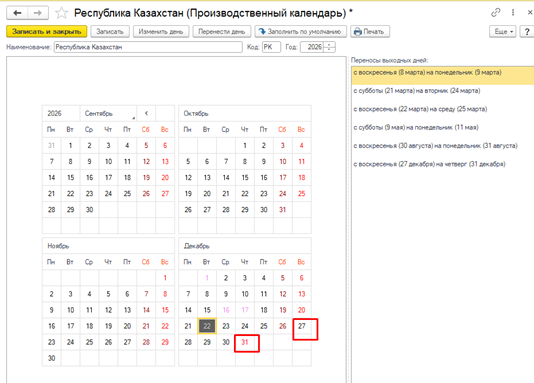The width and height of the screenshot is (534, 383).
Task: Select December 31 in the calendar
Action: (245, 342)
